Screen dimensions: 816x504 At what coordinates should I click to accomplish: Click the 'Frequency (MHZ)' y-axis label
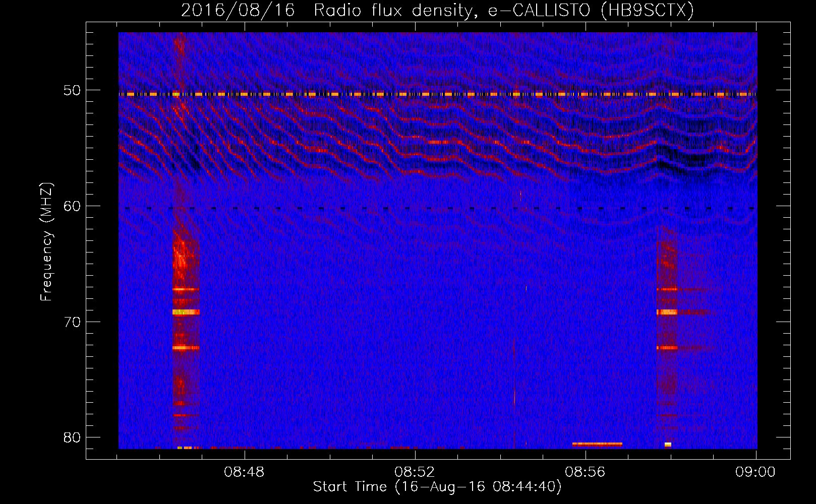(x=46, y=242)
